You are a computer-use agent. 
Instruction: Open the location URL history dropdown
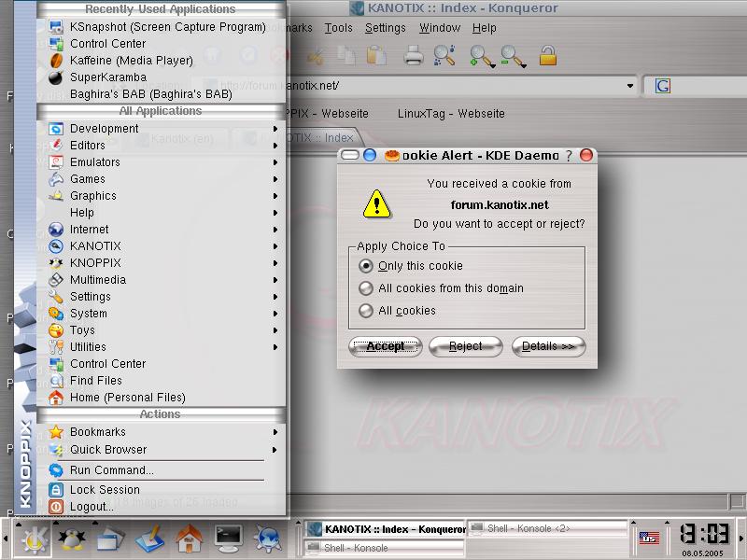click(629, 86)
